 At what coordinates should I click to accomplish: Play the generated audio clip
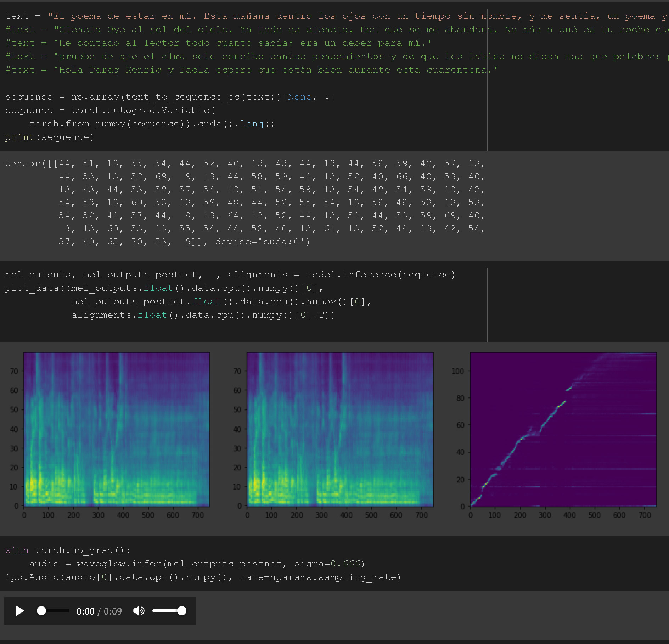pyautogui.click(x=20, y=611)
